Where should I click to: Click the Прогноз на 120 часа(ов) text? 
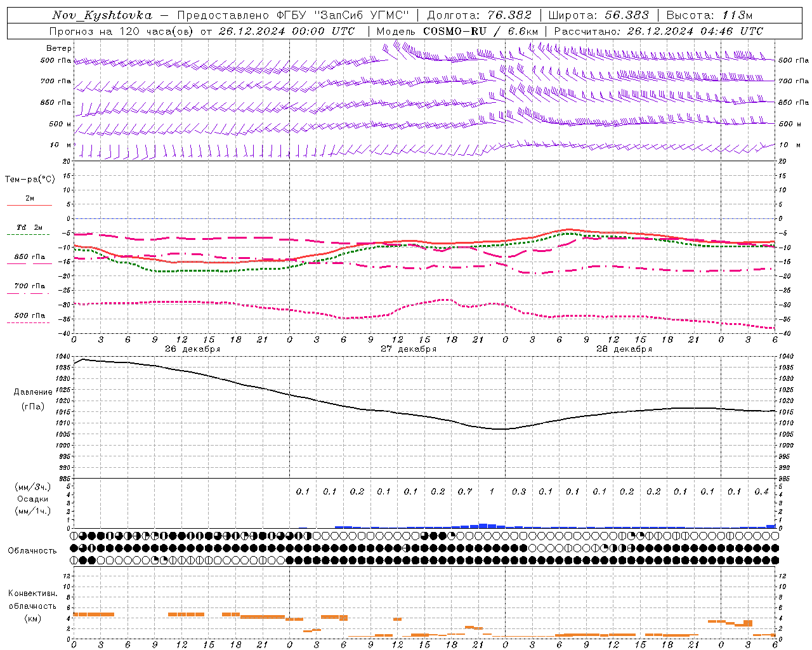coord(122,31)
